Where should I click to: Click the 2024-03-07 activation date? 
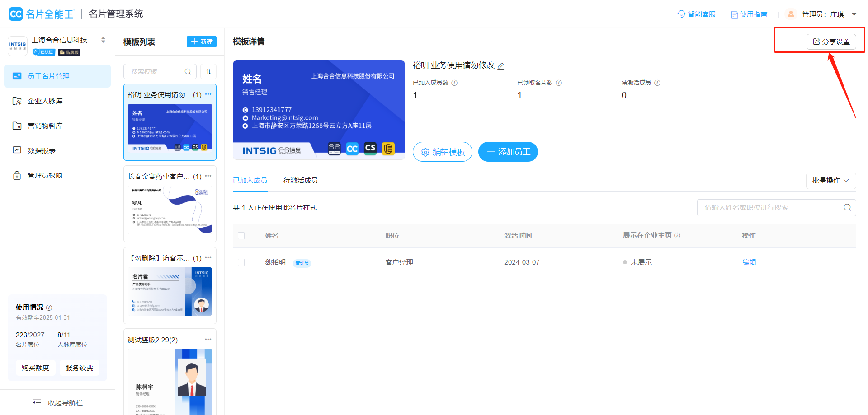(522, 262)
